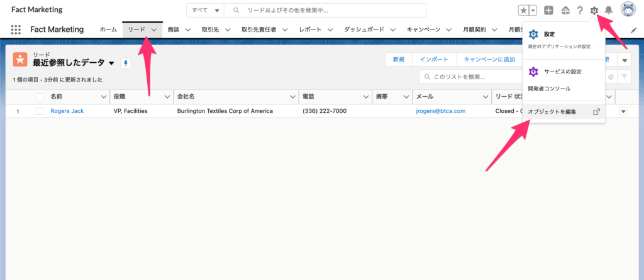644x280 pixels.
Task: Pin this list view with pin icon
Action: pos(126,63)
